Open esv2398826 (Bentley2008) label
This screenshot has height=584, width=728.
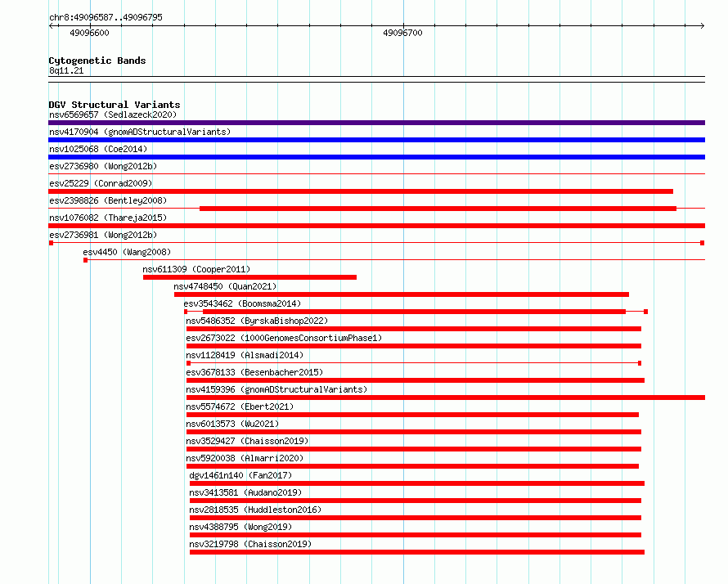click(108, 200)
